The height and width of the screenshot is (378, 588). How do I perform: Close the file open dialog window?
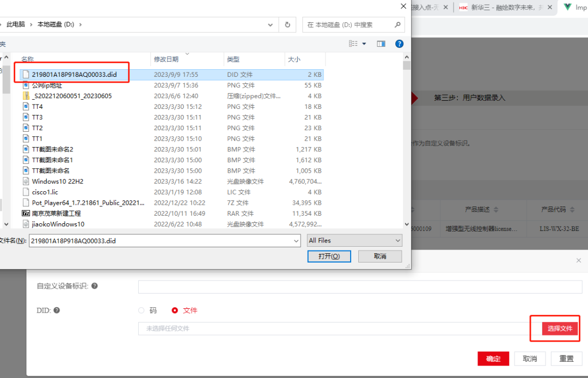coord(403,7)
